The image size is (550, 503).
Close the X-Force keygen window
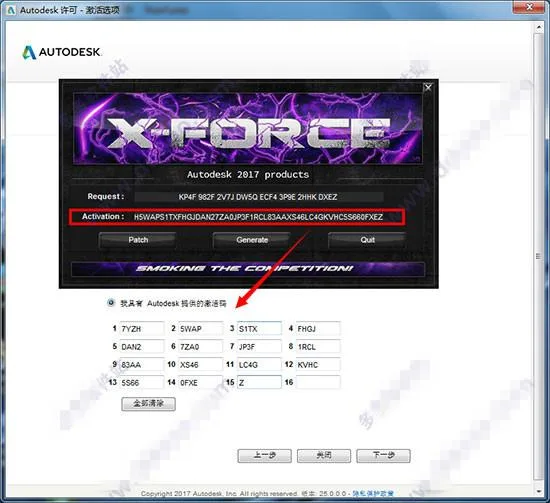point(428,87)
